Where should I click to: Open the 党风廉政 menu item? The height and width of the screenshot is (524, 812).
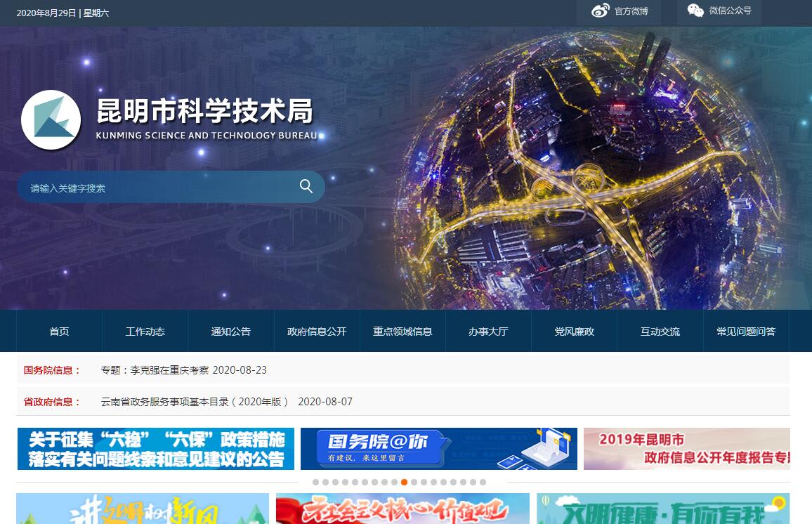(575, 332)
